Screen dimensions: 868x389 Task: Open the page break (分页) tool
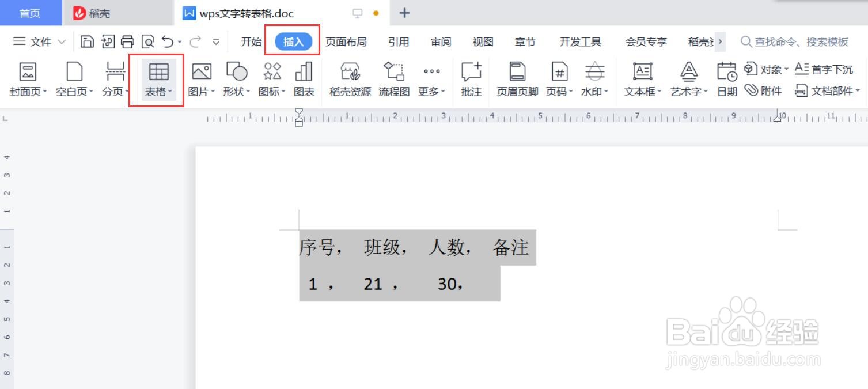pos(115,79)
